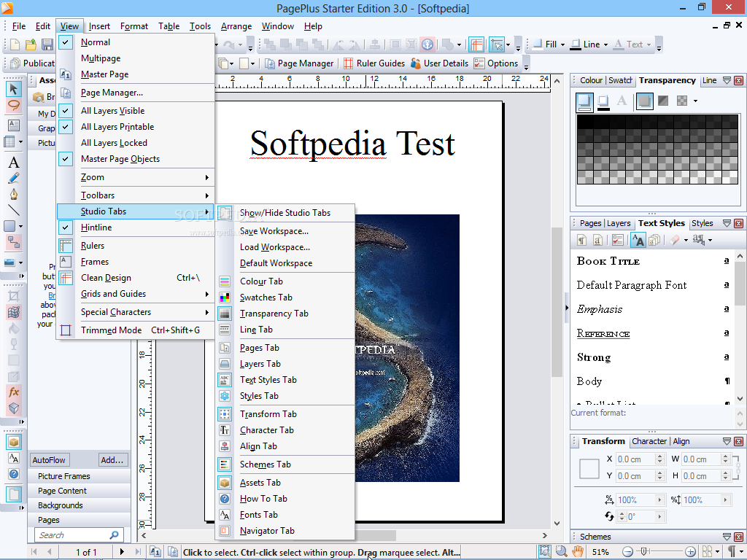Click the Assets Tab icon in submenu
Viewport: 747px width, 560px height.
click(225, 483)
